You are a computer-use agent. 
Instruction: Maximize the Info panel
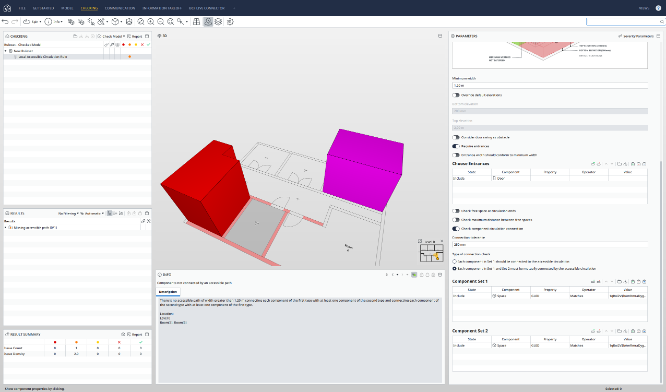click(440, 275)
